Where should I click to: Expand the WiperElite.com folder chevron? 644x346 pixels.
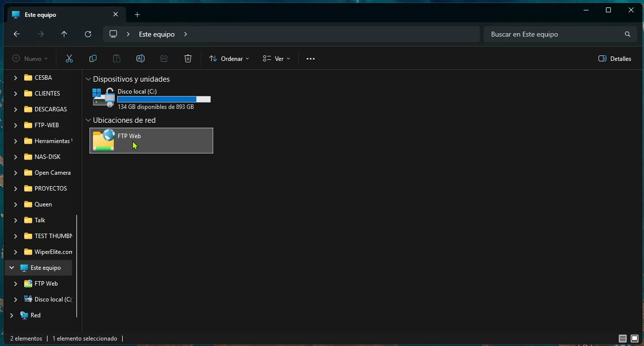pos(15,252)
